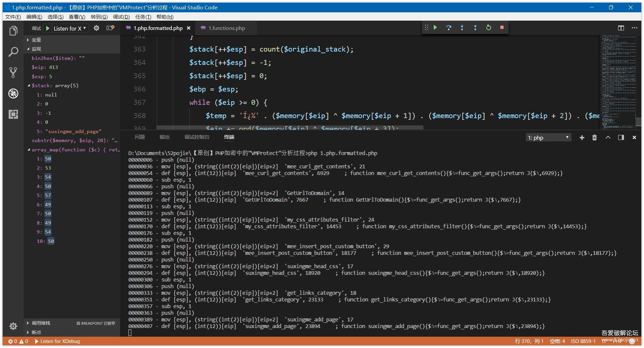Kill the active terminal
This screenshot has height=348, width=644.
tap(595, 137)
